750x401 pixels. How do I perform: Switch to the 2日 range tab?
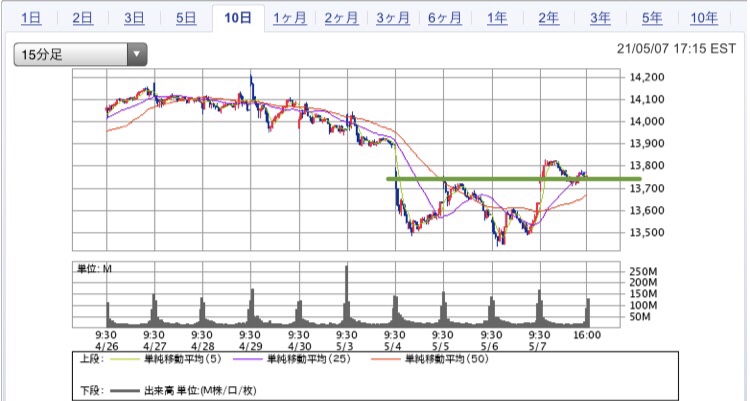tap(83, 18)
